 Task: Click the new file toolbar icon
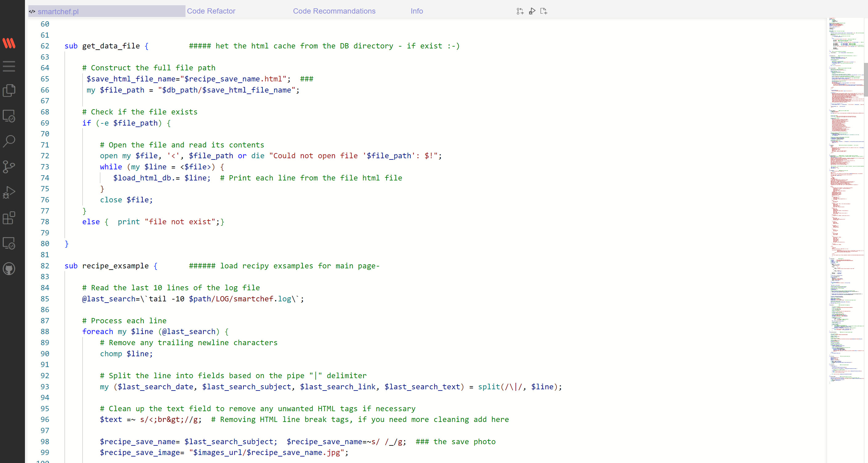pos(544,11)
